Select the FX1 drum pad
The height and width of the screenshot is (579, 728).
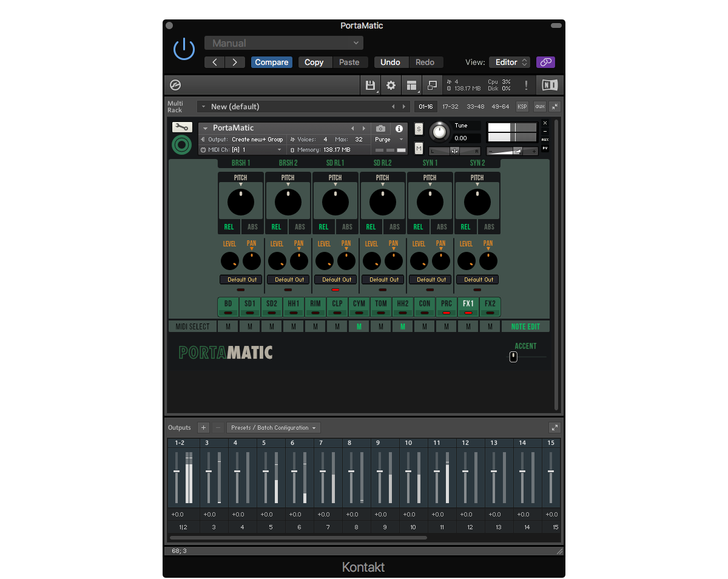[468, 306]
